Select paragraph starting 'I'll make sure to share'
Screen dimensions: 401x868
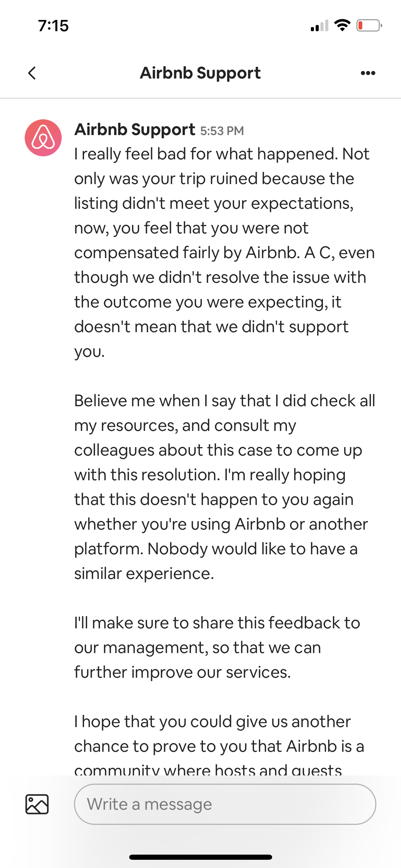click(217, 647)
